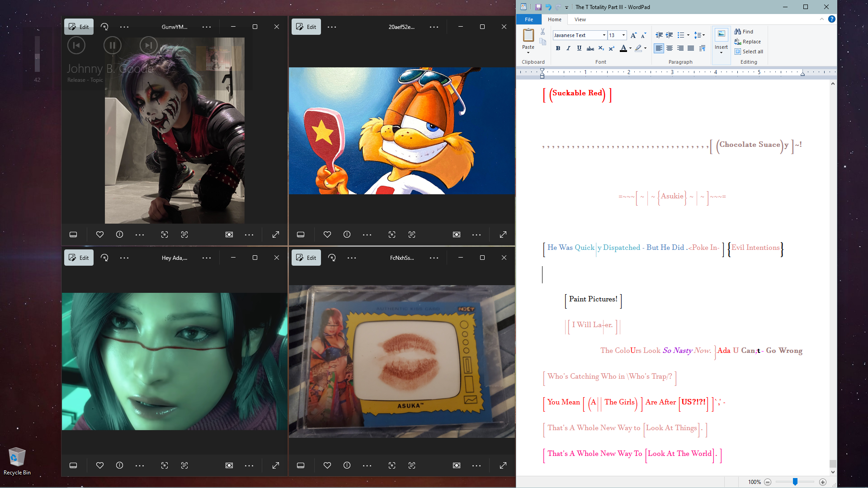Image resolution: width=868 pixels, height=488 pixels.
Task: Center the paragraph text
Action: 670,48
